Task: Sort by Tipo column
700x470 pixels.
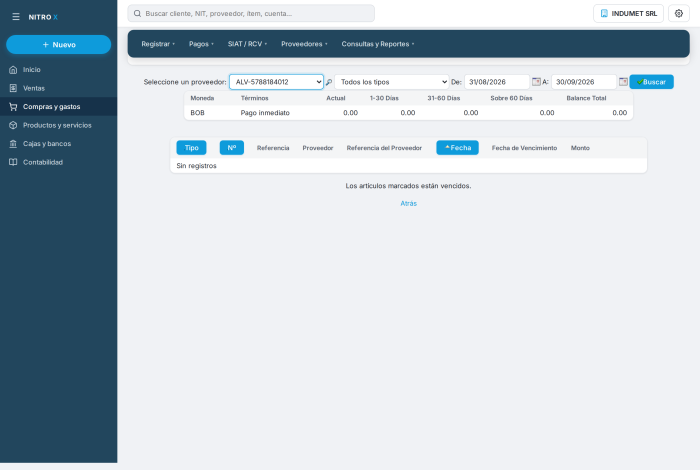Action: click(192, 148)
